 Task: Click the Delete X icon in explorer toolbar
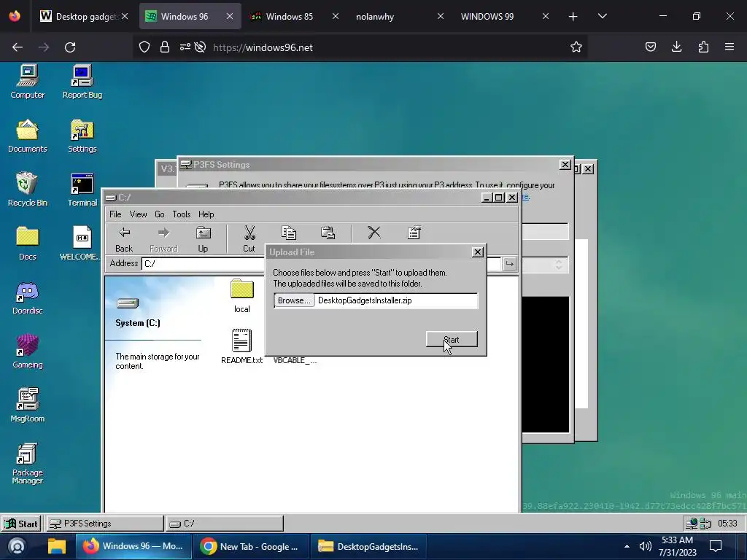(x=374, y=233)
